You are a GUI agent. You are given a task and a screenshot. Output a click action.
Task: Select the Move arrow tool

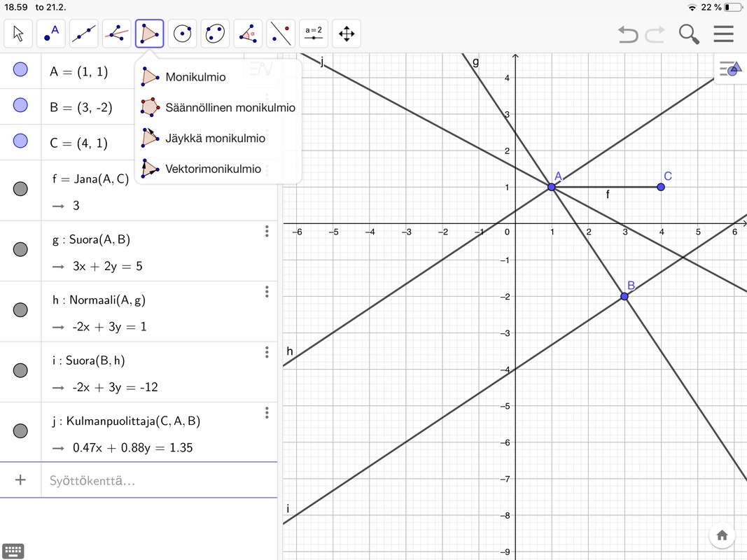coord(18,34)
